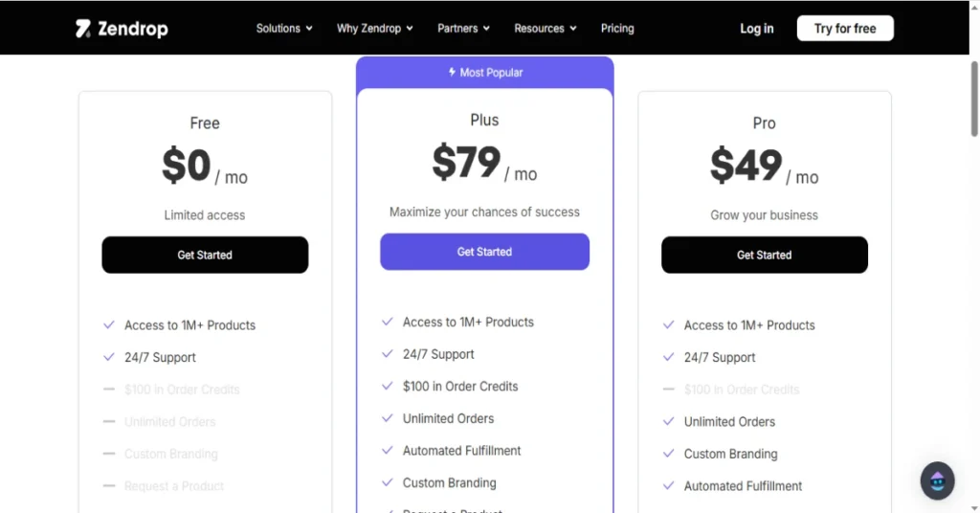980x513 pixels.
Task: Go to the Pricing menu item
Action: point(617,28)
